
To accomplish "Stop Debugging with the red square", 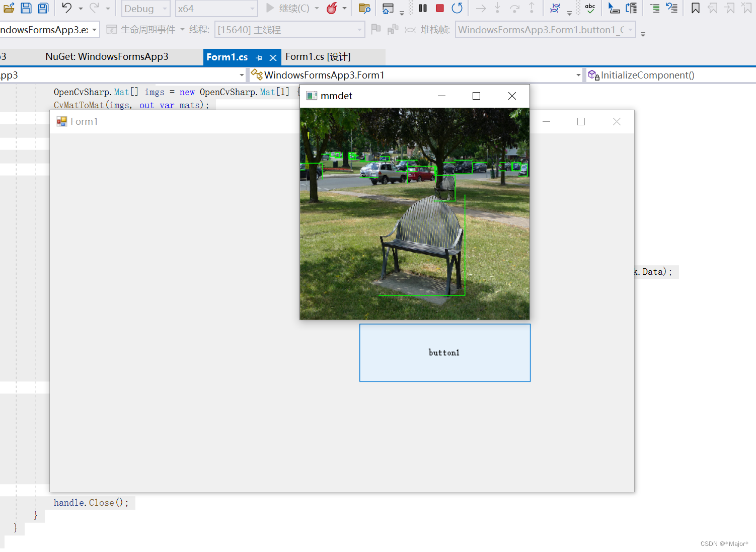I will pos(439,8).
